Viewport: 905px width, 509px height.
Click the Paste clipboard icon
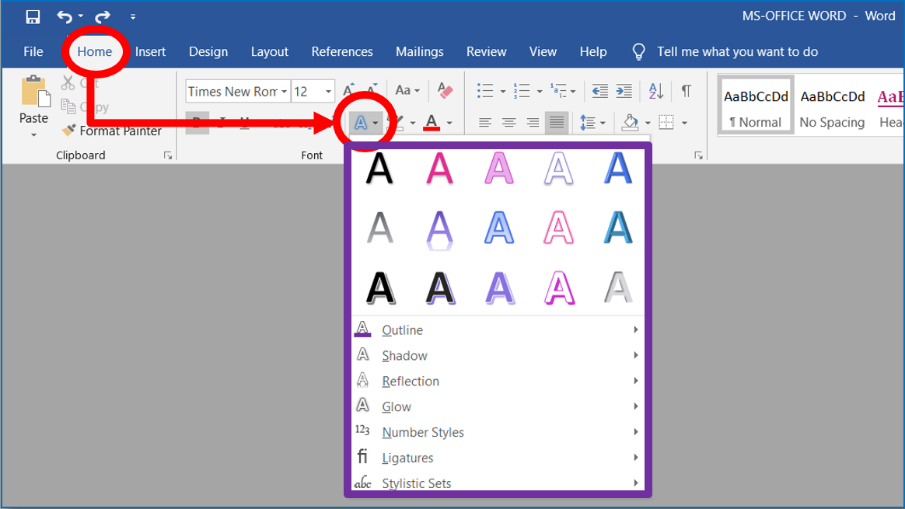pyautogui.click(x=34, y=92)
